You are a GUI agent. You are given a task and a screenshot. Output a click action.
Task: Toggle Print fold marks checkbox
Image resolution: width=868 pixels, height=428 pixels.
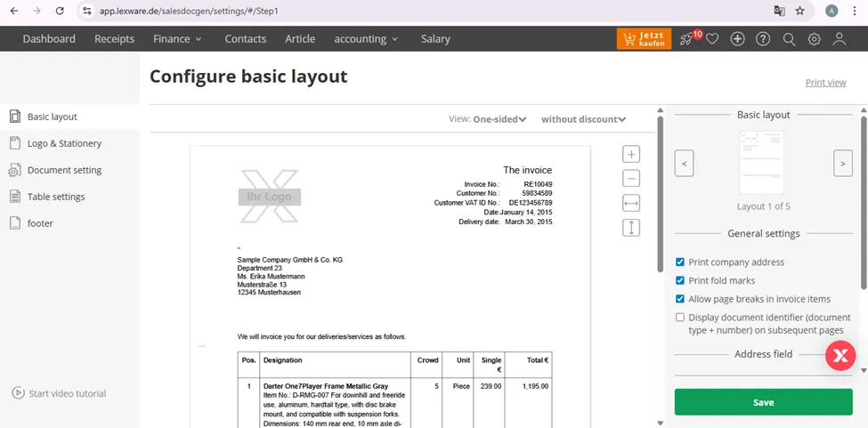pyautogui.click(x=680, y=280)
